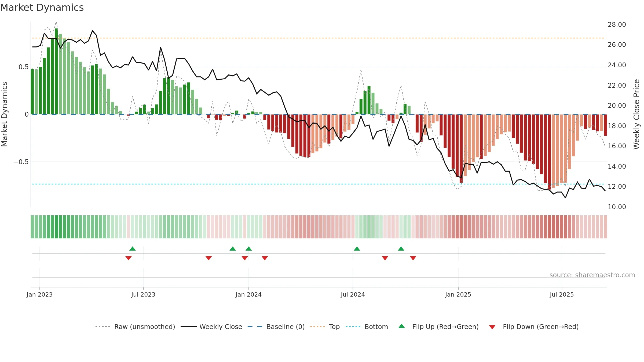Screen dimensions: 644x362
Task: Click the Jul 2024 date label
Action: [x=353, y=294]
